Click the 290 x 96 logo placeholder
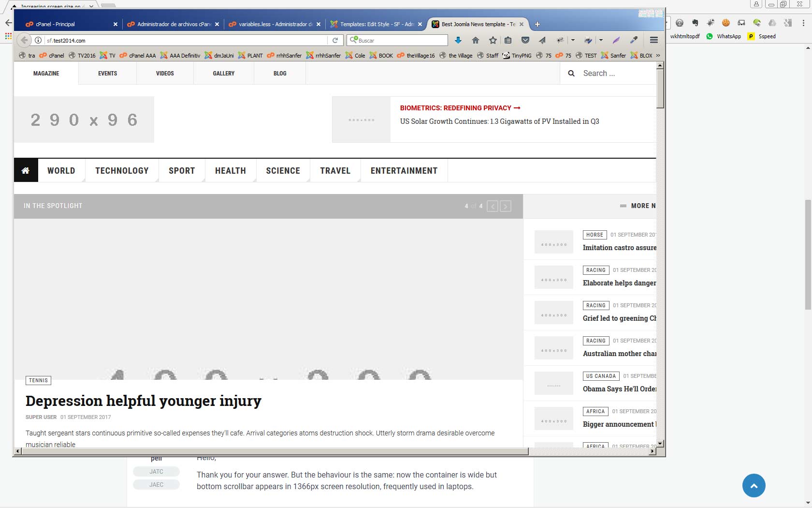 [x=84, y=120]
